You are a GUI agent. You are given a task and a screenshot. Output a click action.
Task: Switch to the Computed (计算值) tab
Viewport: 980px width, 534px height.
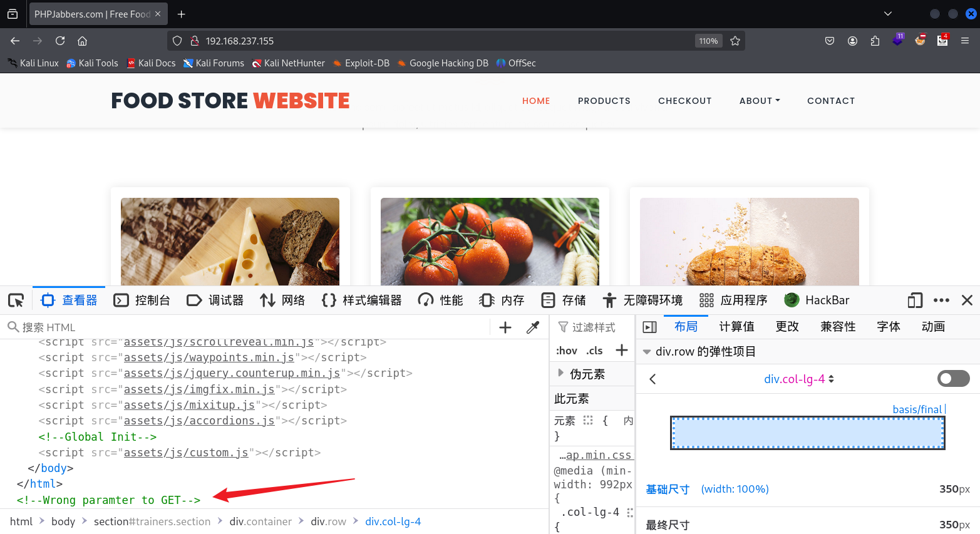pyautogui.click(x=736, y=327)
